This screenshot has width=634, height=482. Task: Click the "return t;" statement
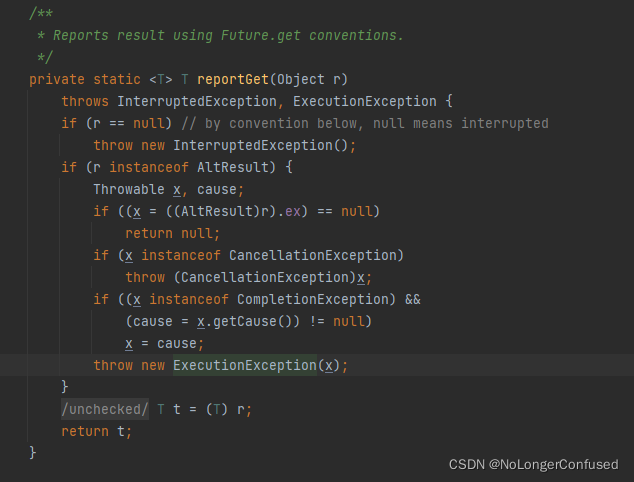coord(96,431)
